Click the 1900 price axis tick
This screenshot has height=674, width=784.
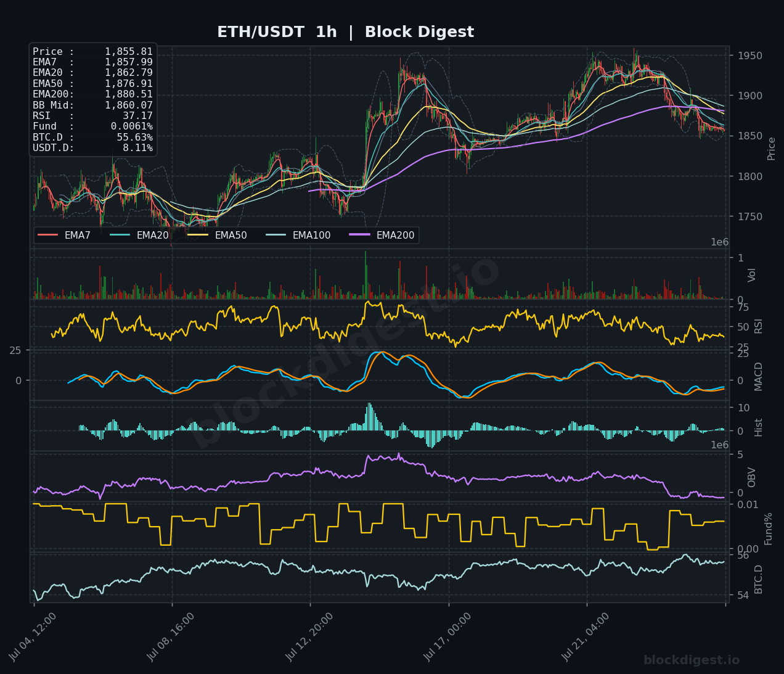tap(749, 96)
